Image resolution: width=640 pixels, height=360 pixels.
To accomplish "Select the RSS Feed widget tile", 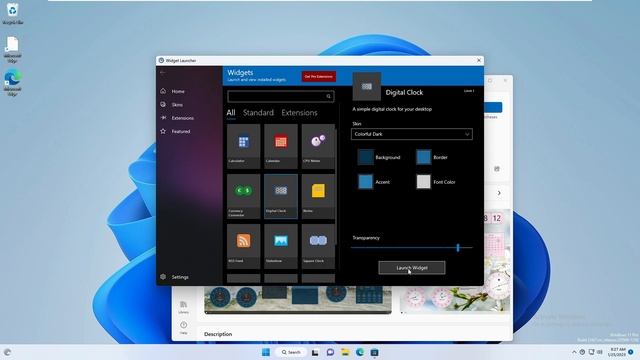I will [x=243, y=246].
